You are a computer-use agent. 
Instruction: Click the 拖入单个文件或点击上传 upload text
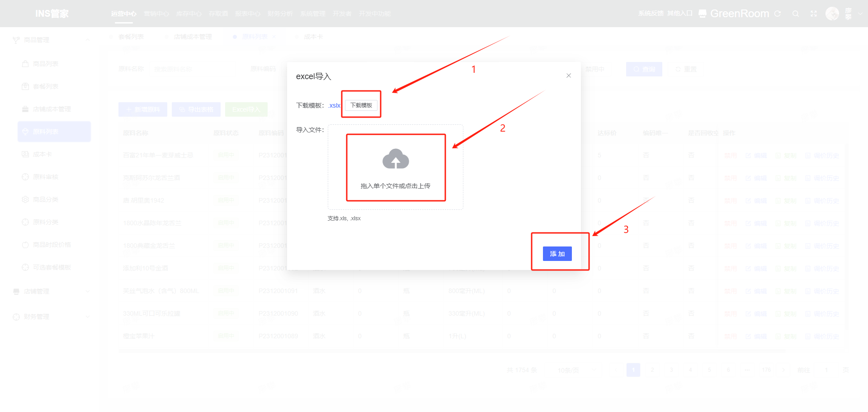[x=396, y=186]
